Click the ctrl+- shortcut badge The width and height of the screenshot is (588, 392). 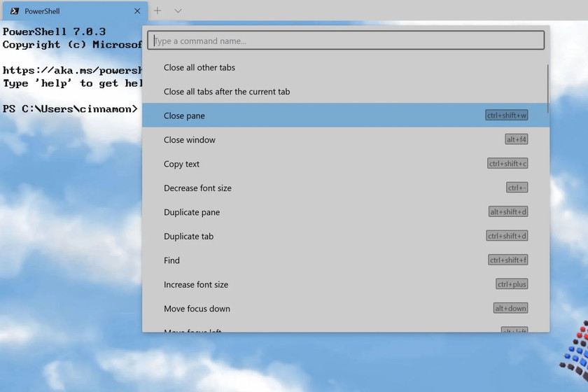point(517,188)
